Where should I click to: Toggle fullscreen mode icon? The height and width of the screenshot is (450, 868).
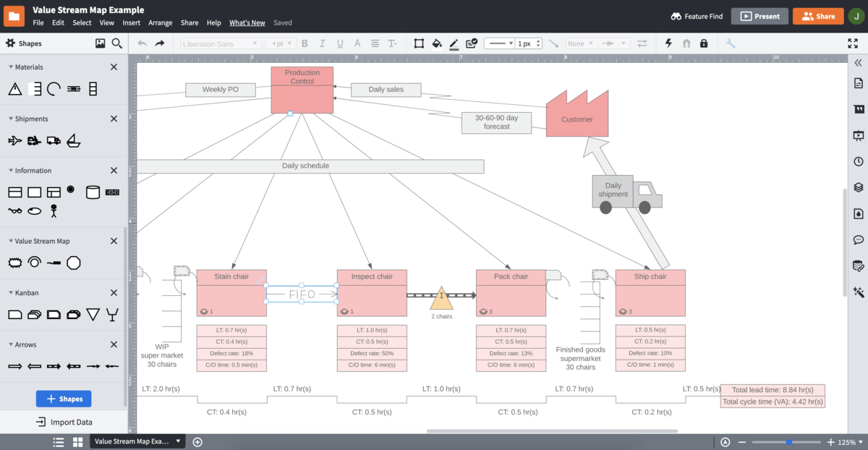click(x=852, y=43)
